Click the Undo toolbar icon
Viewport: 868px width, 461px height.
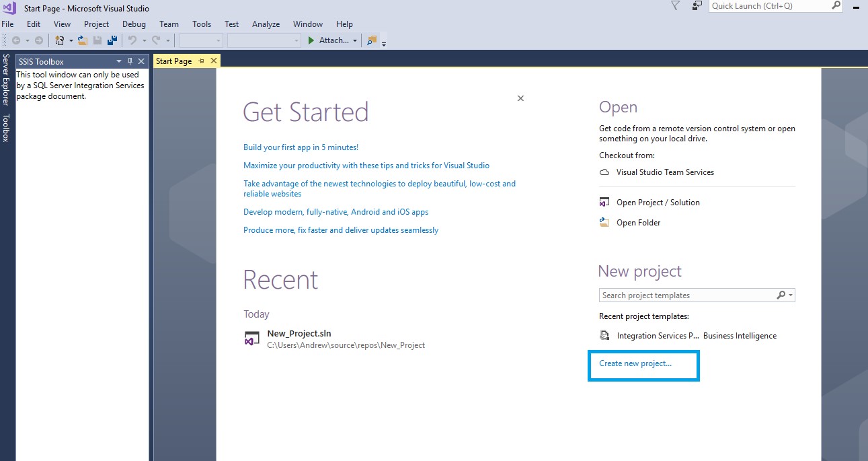pos(132,40)
